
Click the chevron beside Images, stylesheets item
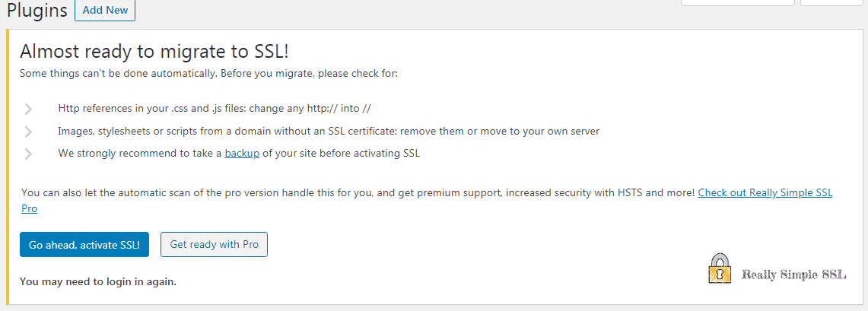tap(29, 132)
